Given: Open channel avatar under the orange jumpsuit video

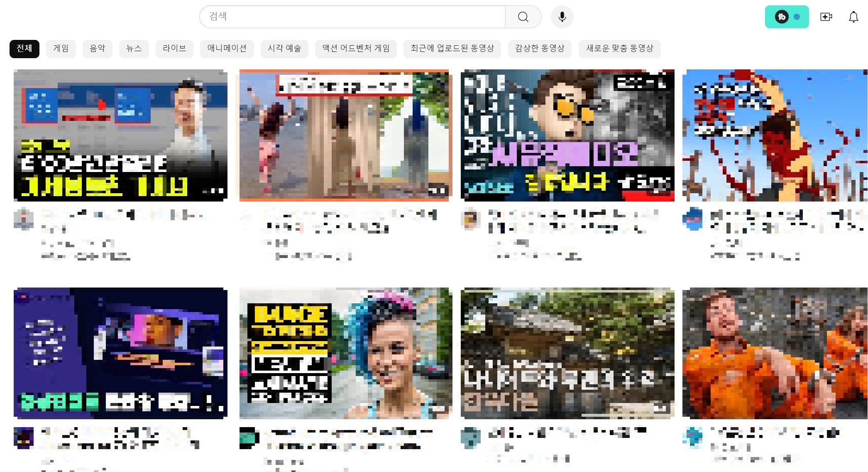Looking at the screenshot, I should coord(692,437).
